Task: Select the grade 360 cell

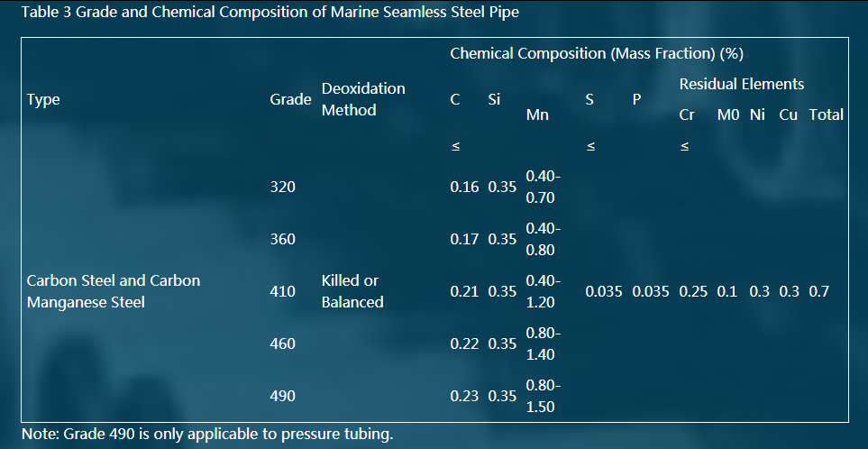Action: (x=283, y=239)
